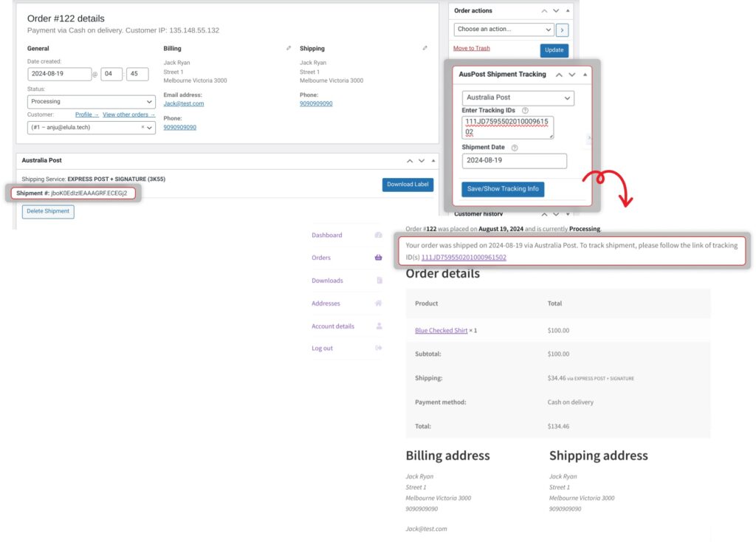This screenshot has width=756, height=542.
Task: Open the order Status dropdown
Action: (x=91, y=102)
